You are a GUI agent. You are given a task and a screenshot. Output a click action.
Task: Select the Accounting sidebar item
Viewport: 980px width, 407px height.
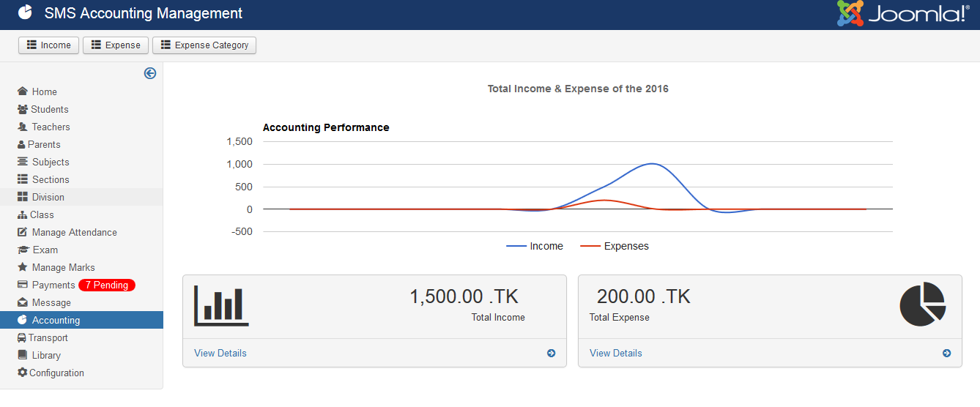tap(56, 320)
